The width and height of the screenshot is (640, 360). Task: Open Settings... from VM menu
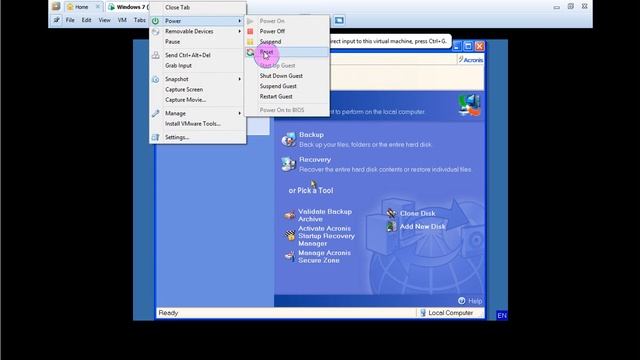pyautogui.click(x=177, y=137)
